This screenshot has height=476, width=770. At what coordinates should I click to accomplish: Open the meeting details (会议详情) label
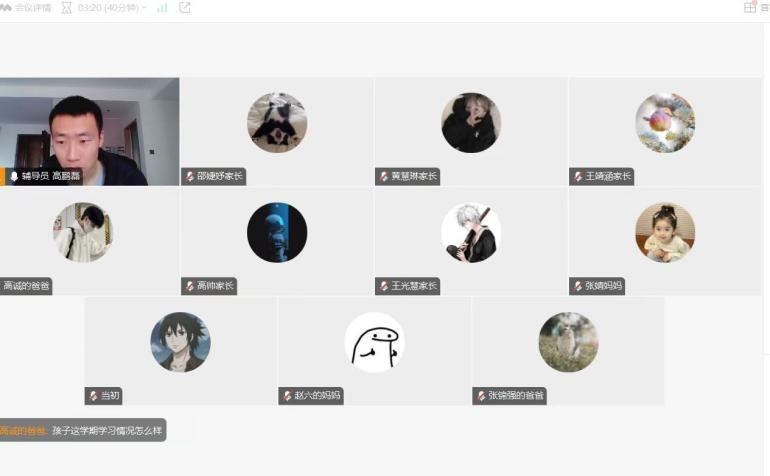click(33, 8)
